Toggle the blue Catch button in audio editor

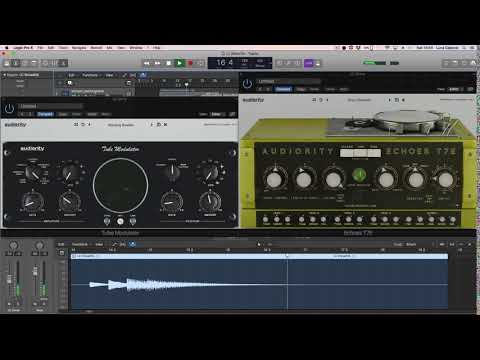pos(132,244)
